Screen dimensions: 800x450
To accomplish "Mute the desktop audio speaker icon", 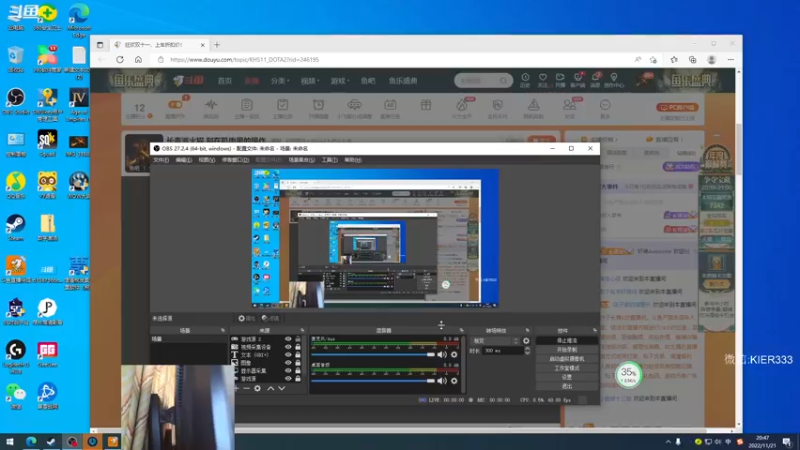I will point(442,381).
